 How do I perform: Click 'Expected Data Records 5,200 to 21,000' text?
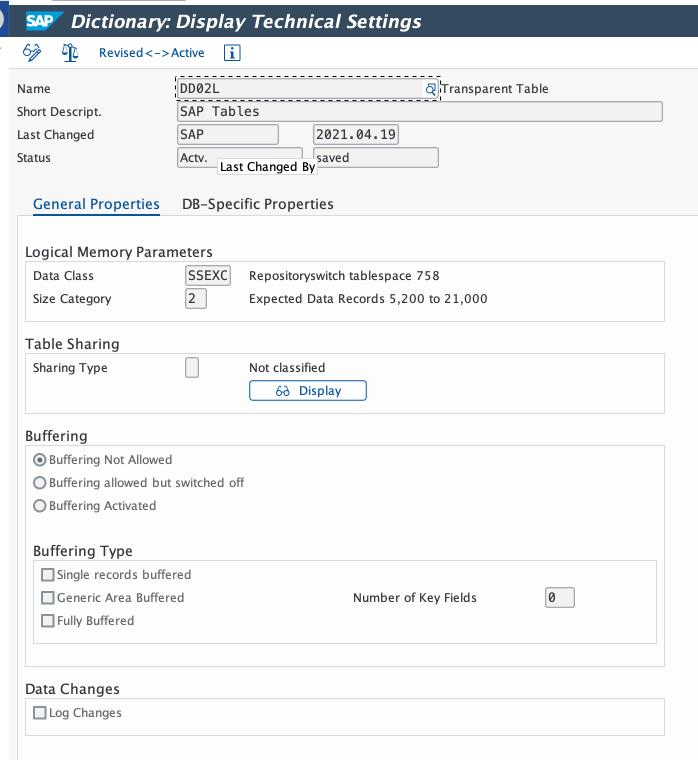tap(368, 299)
